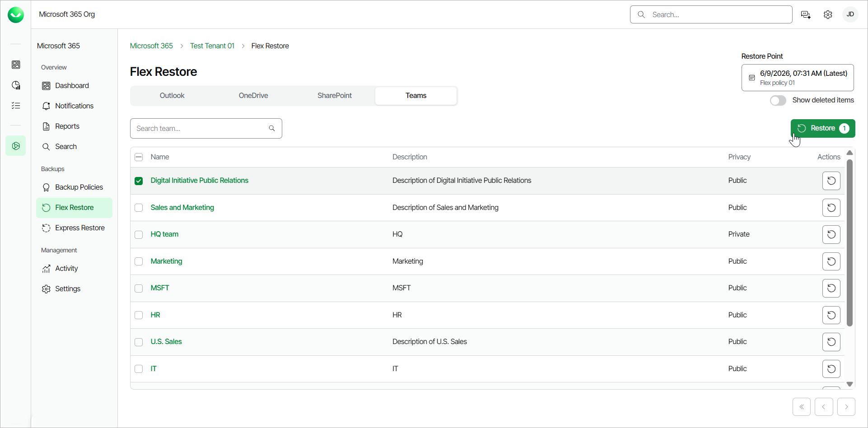Go to first page of results
This screenshot has width=868, height=428.
click(802, 407)
